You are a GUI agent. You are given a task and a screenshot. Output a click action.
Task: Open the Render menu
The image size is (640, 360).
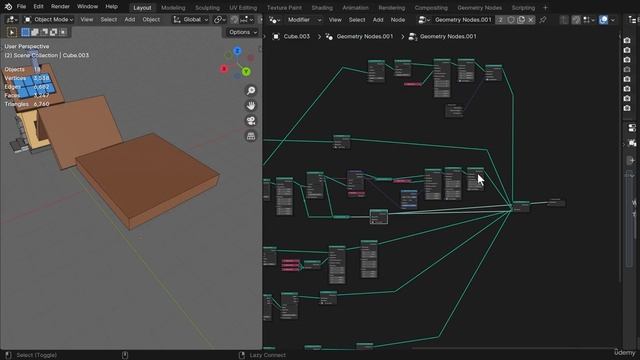pyautogui.click(x=60, y=7)
